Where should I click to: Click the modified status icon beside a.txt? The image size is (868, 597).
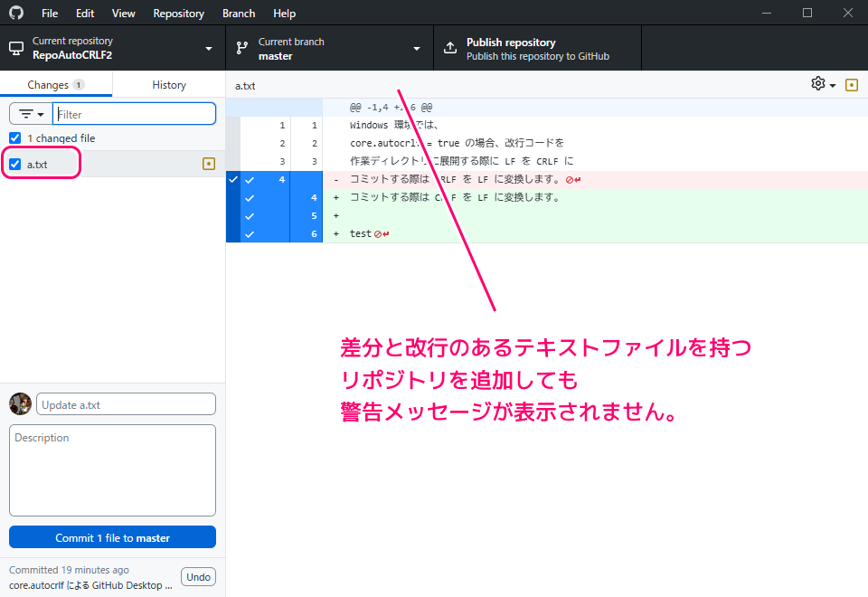pos(209,164)
